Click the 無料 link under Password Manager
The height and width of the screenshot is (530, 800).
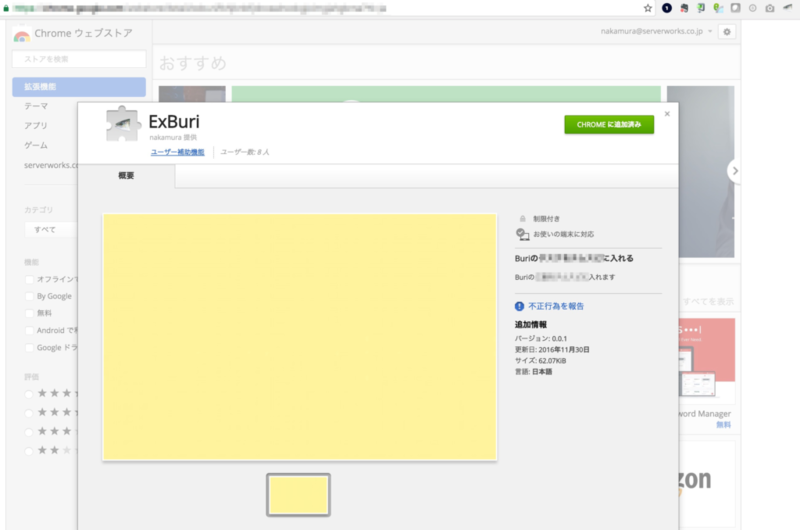(723, 424)
